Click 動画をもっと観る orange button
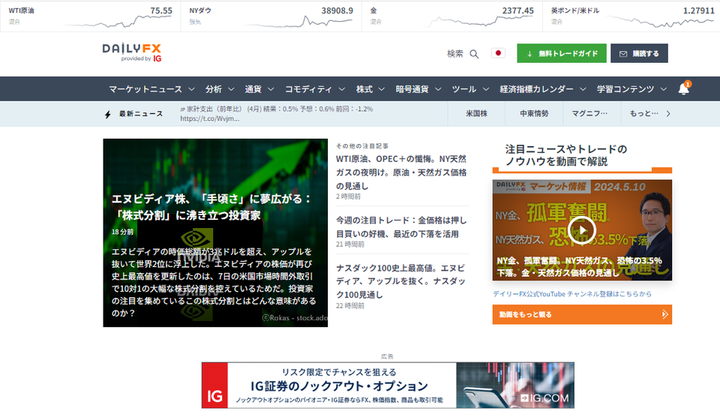Viewport: 720px width, 420px height. click(x=582, y=314)
